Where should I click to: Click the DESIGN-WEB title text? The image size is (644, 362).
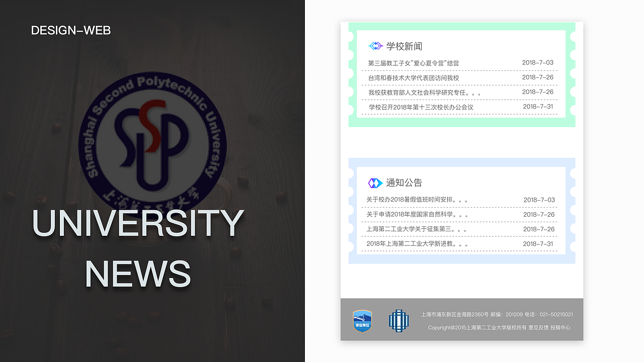(x=71, y=30)
